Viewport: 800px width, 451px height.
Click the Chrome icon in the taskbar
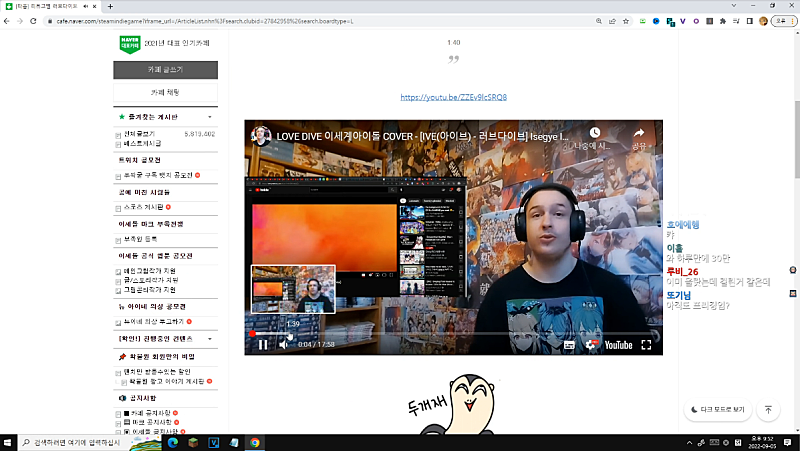255,442
